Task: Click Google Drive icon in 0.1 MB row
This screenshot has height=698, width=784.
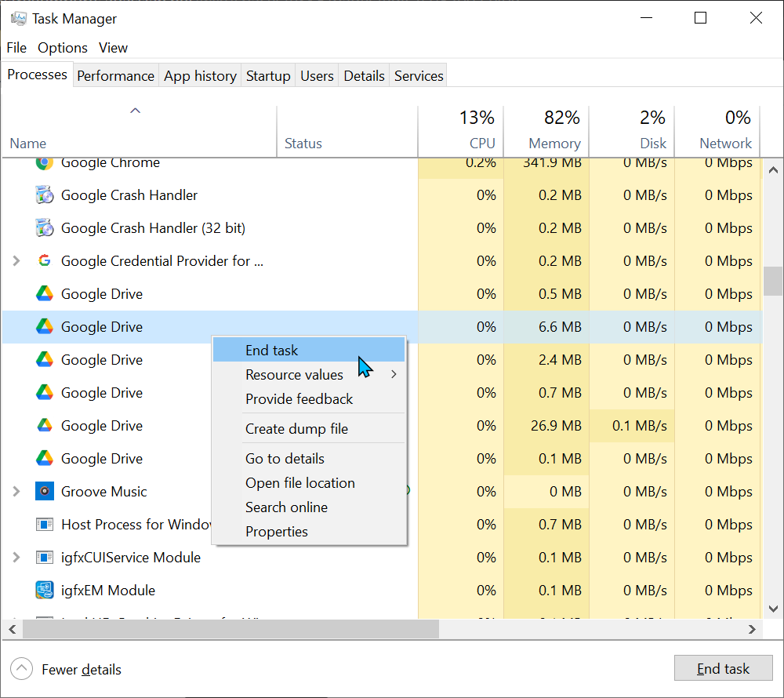Action: pyautogui.click(x=45, y=459)
